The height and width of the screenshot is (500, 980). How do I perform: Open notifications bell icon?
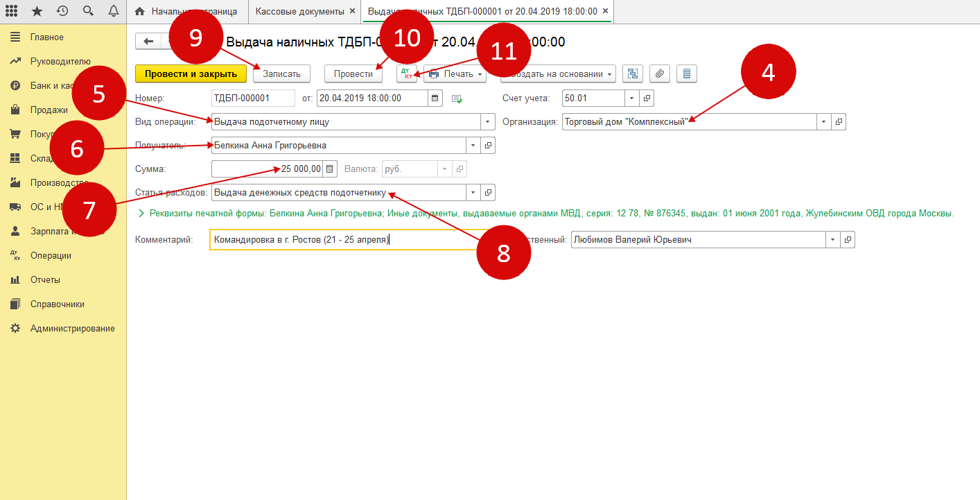[113, 11]
